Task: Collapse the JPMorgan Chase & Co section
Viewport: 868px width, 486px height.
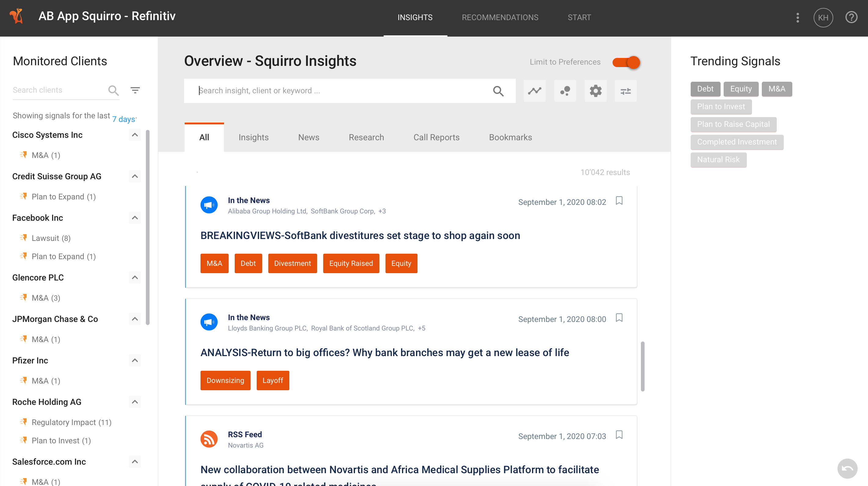Action: 135,319
